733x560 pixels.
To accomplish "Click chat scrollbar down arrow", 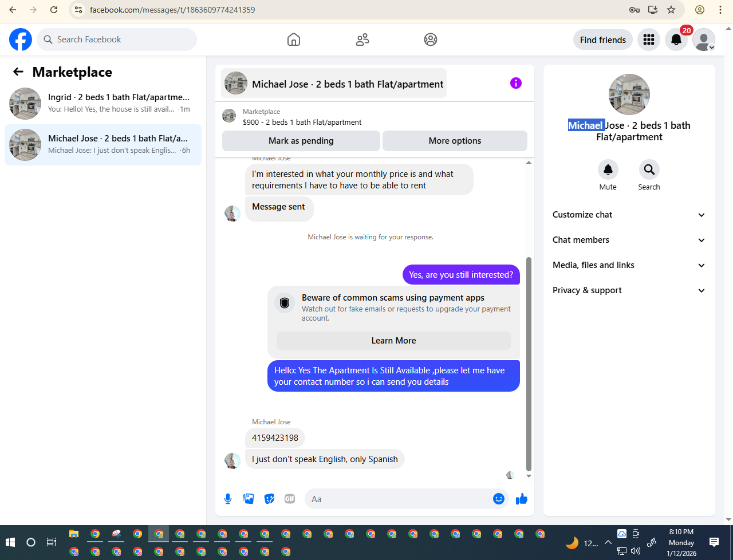I will click(x=529, y=476).
